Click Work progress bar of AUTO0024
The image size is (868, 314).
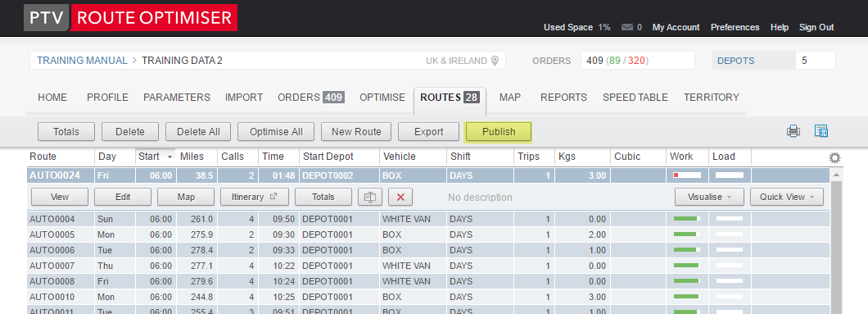pyautogui.click(x=687, y=175)
